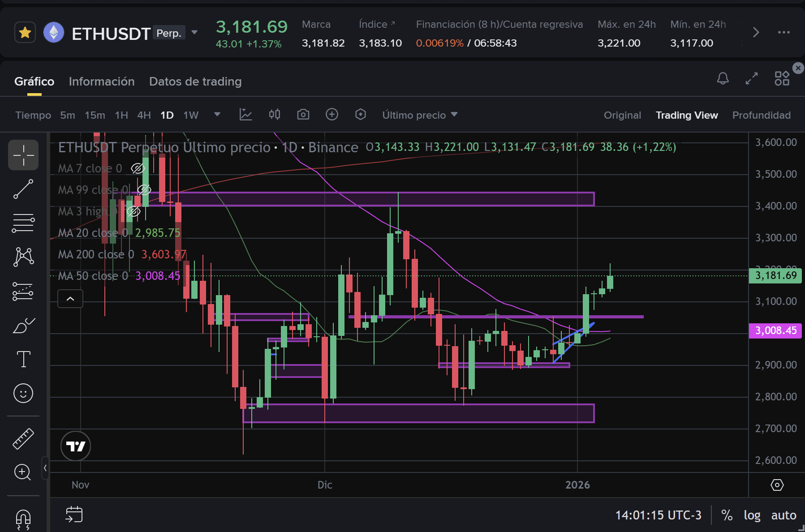Open the alerts bell
The width and height of the screenshot is (805, 532).
tap(723, 79)
